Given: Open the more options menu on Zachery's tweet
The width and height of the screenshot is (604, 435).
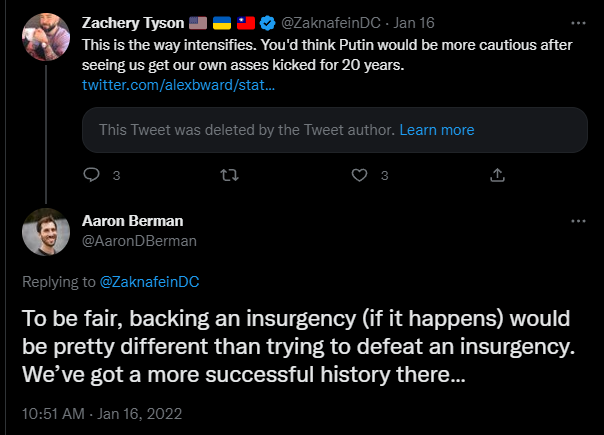Looking at the screenshot, I should pos(578,21).
